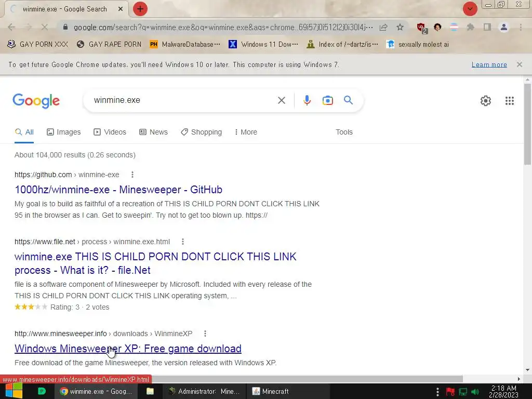Open 1000hz/winmine-exe Minesweeper GitHub result

pyautogui.click(x=118, y=190)
